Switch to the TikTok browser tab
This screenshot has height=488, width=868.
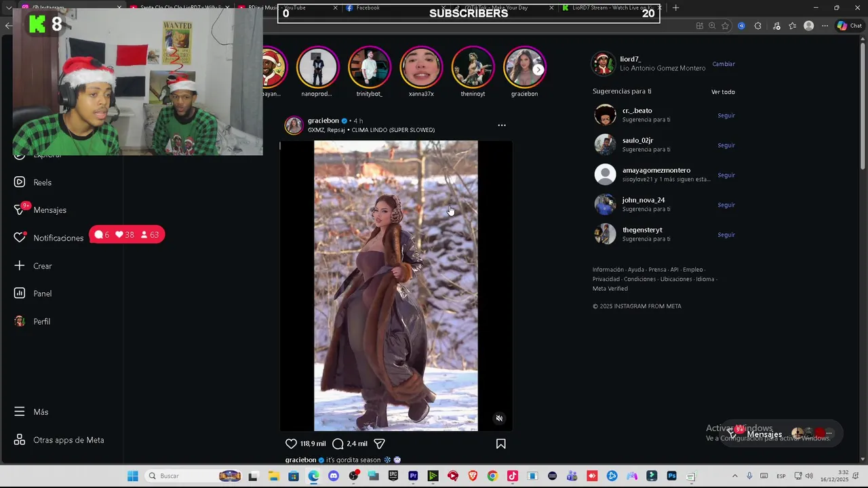pyautogui.click(x=503, y=7)
